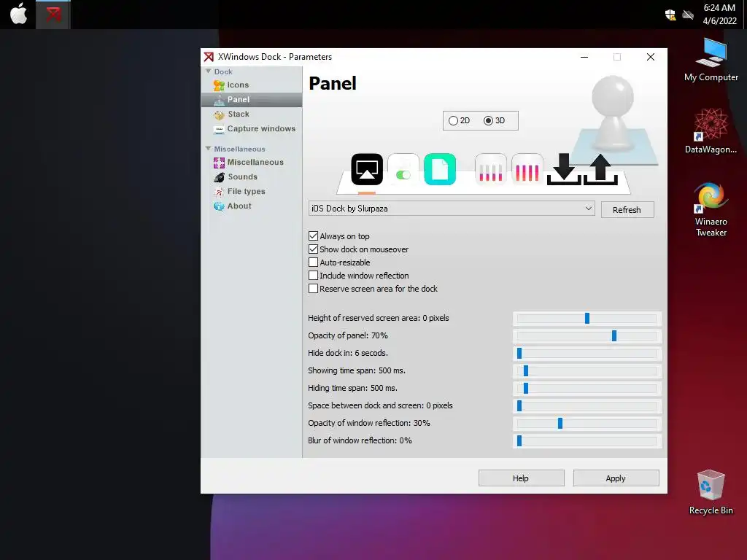Click the Icons section icon in sidebar
Image resolution: width=747 pixels, height=560 pixels.
pyautogui.click(x=219, y=85)
